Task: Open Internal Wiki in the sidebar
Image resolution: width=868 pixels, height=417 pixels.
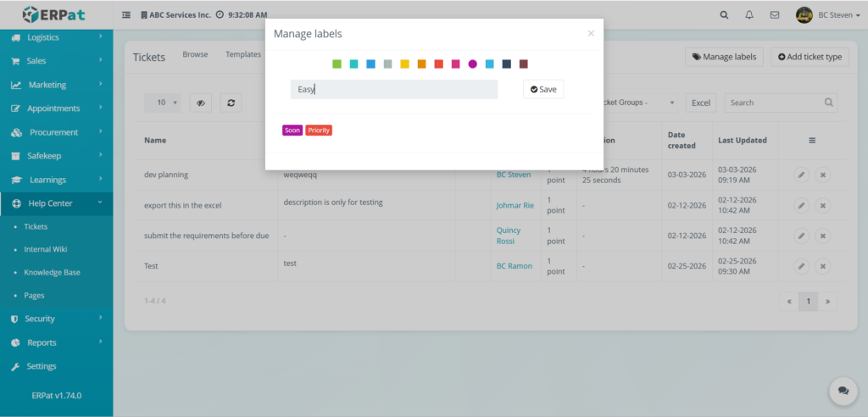Action: click(46, 250)
